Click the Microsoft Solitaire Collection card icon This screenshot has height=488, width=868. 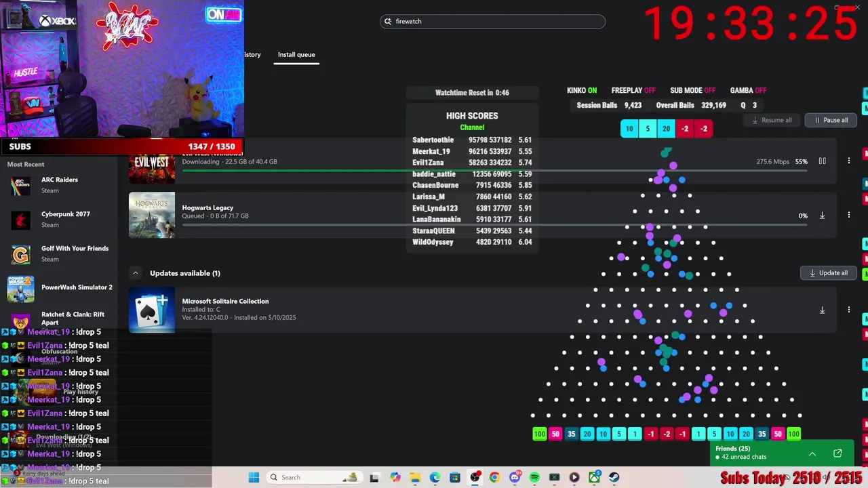coord(152,310)
